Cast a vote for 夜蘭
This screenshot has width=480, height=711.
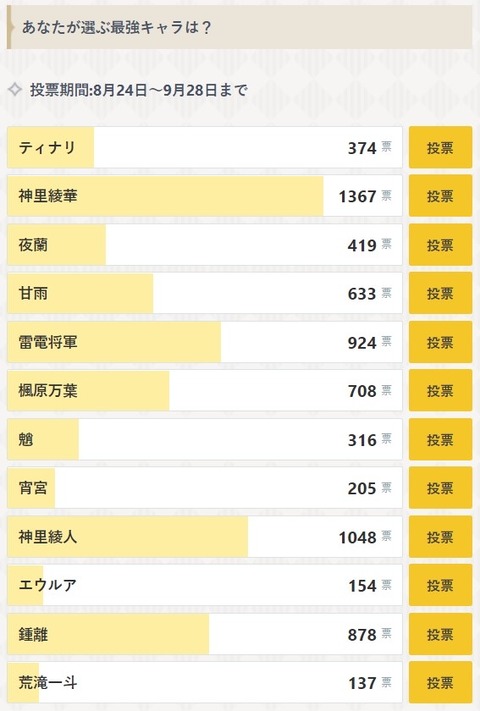click(x=440, y=245)
